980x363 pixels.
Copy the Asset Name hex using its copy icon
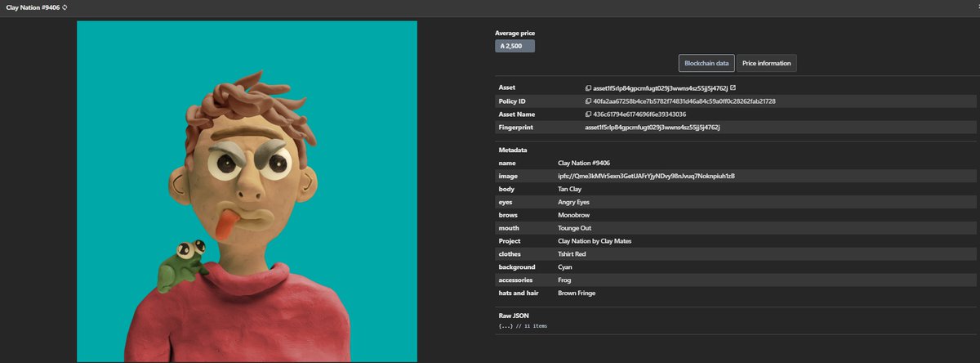(588, 114)
